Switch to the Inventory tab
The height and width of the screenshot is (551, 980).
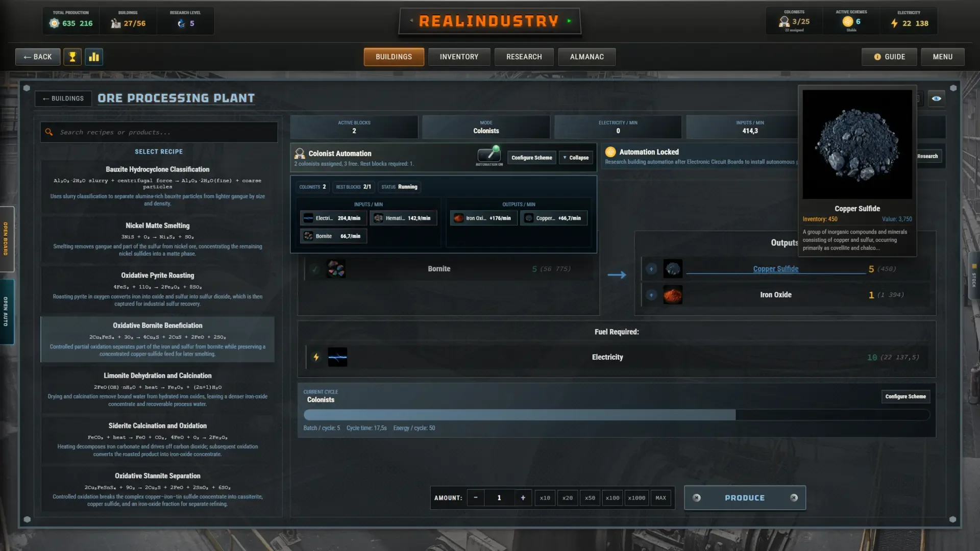pyautogui.click(x=459, y=57)
